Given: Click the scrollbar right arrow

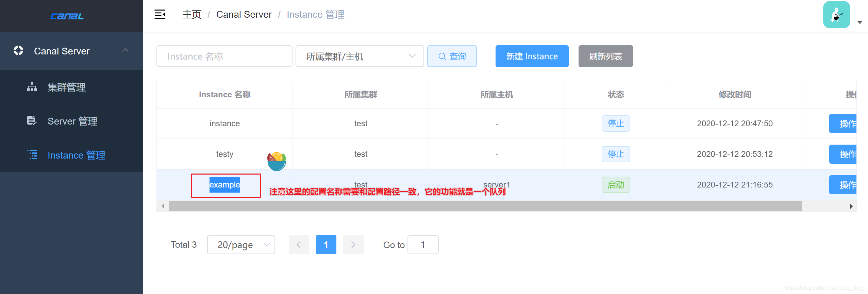Looking at the screenshot, I should coord(851,206).
